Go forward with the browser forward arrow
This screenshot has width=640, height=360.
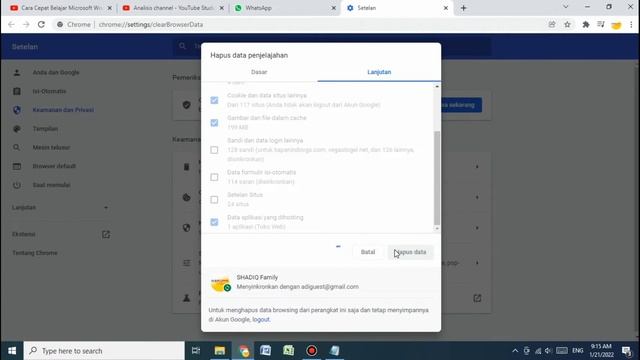(26, 24)
